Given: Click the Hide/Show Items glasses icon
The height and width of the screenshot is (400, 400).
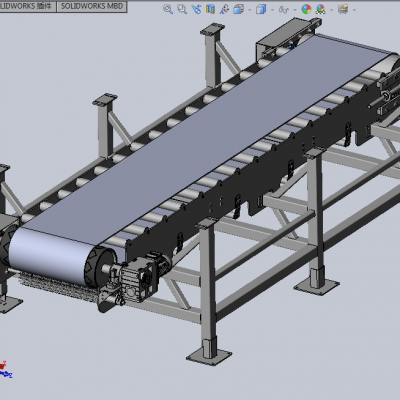Looking at the screenshot, I should pos(283,9).
